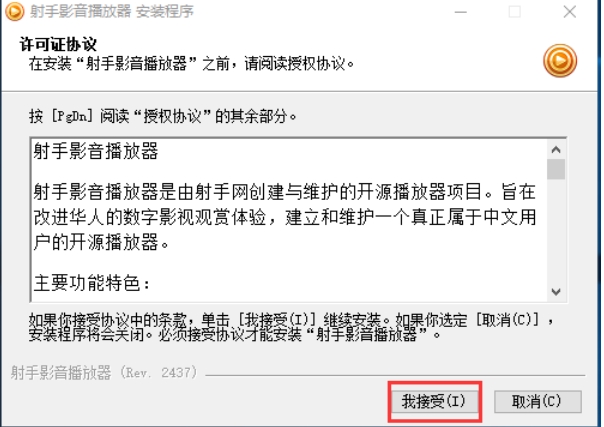This screenshot has width=604, height=427.
Task: Click the PgDn instruction text above license box
Action: (163, 116)
